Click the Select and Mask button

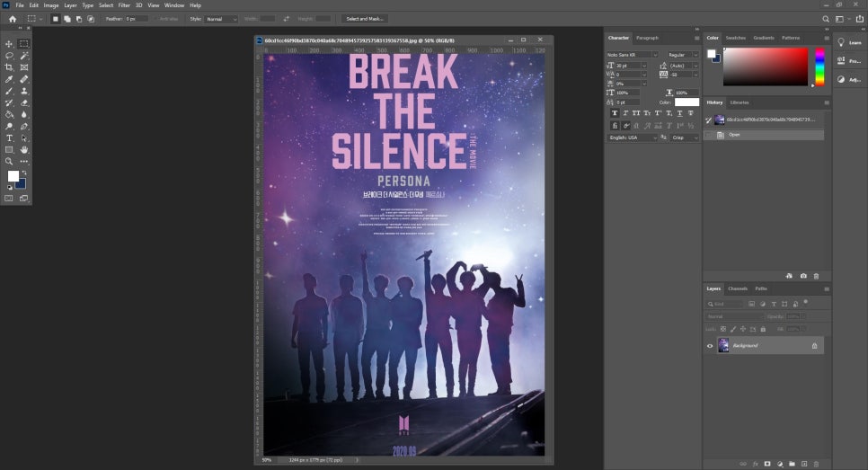point(364,19)
